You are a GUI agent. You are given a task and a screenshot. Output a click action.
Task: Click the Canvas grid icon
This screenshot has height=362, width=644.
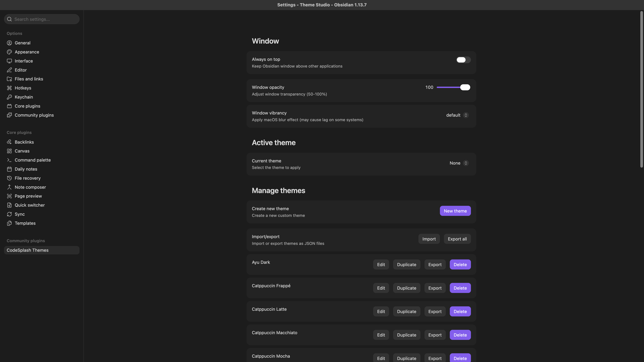9,151
